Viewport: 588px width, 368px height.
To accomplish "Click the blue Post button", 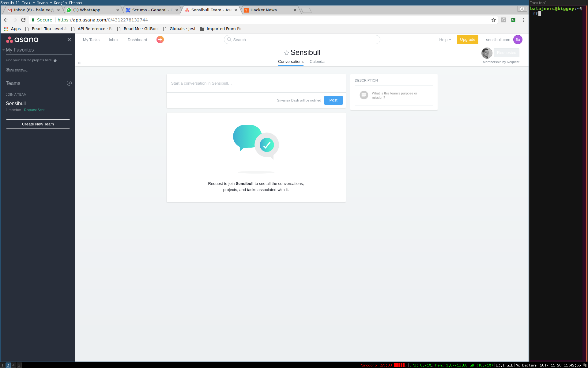I will (333, 100).
